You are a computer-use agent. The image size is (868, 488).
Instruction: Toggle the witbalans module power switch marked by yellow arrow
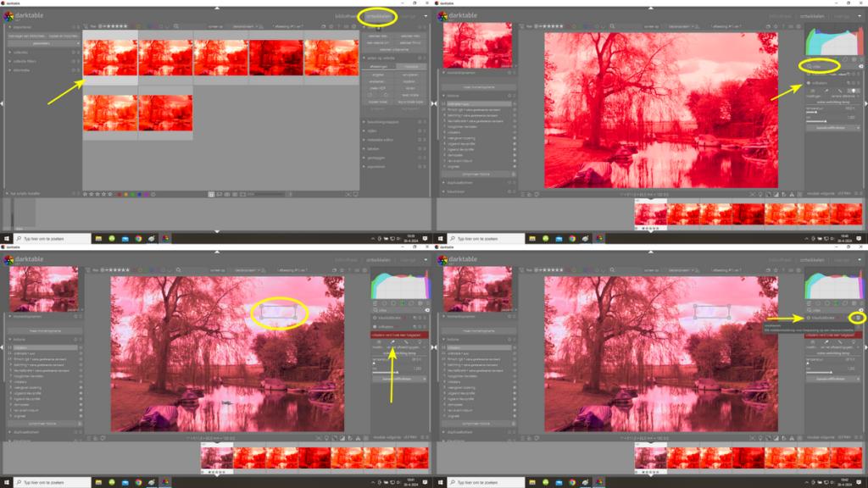808,83
